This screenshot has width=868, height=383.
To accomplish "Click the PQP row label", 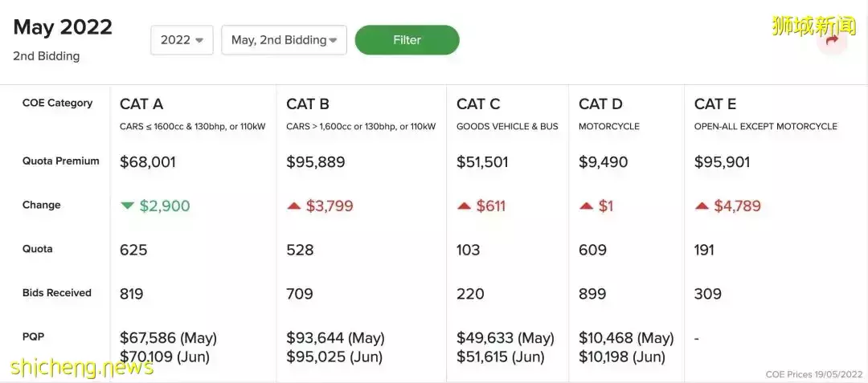I will 33,336.
